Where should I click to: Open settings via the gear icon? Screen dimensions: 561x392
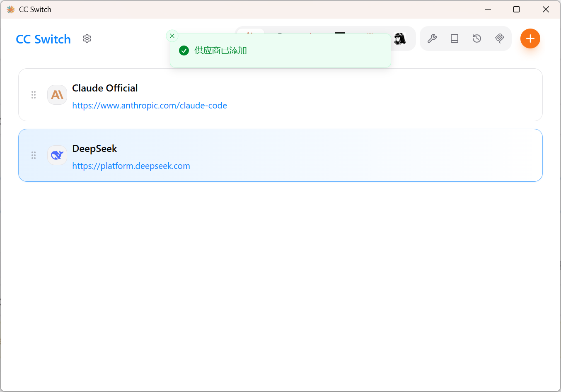87,38
